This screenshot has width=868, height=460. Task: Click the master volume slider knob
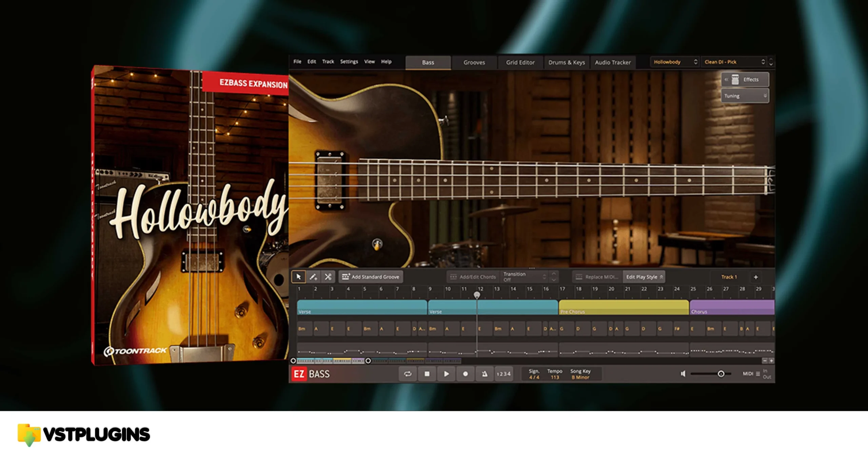[721, 374]
